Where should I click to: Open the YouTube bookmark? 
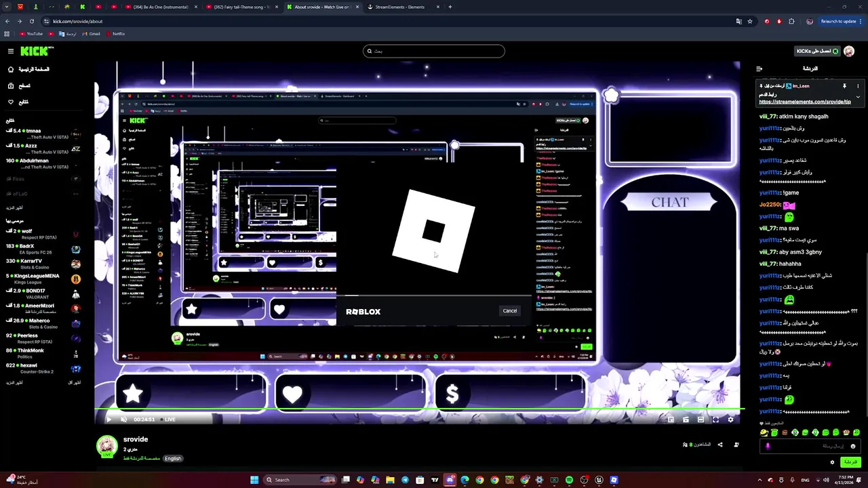(x=31, y=33)
